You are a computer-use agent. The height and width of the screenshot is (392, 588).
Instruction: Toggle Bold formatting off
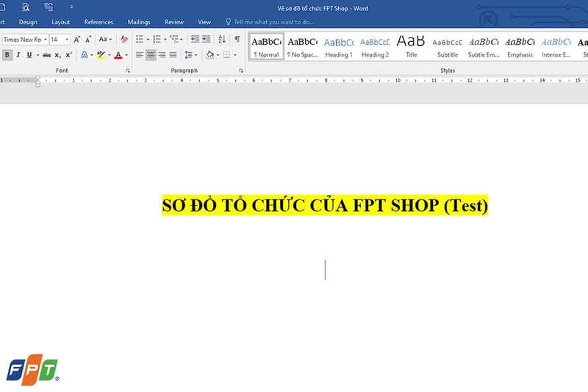click(7, 55)
